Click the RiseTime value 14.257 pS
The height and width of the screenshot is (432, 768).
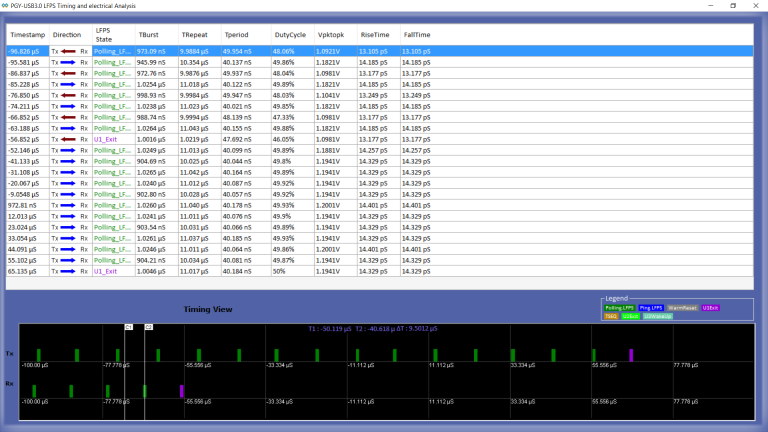373,150
